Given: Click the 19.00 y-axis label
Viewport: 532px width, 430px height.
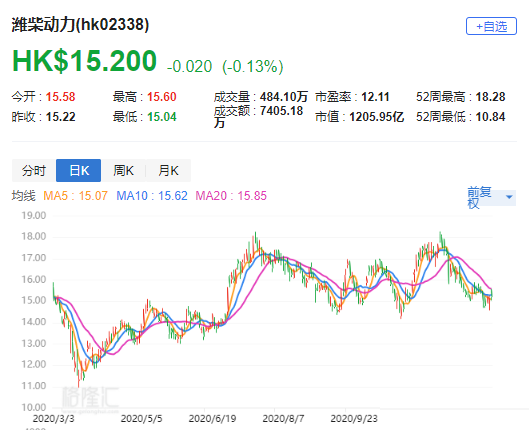Looking at the screenshot, I should pyautogui.click(x=34, y=216).
